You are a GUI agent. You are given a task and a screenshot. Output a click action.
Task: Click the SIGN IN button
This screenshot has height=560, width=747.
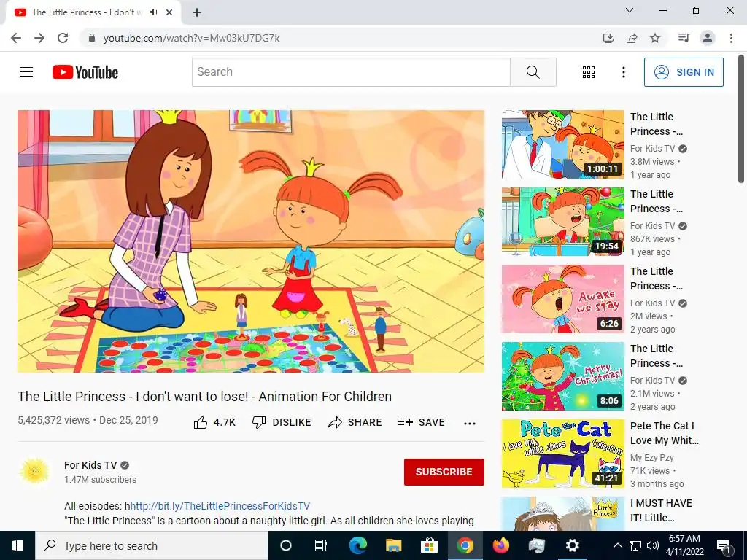point(684,72)
